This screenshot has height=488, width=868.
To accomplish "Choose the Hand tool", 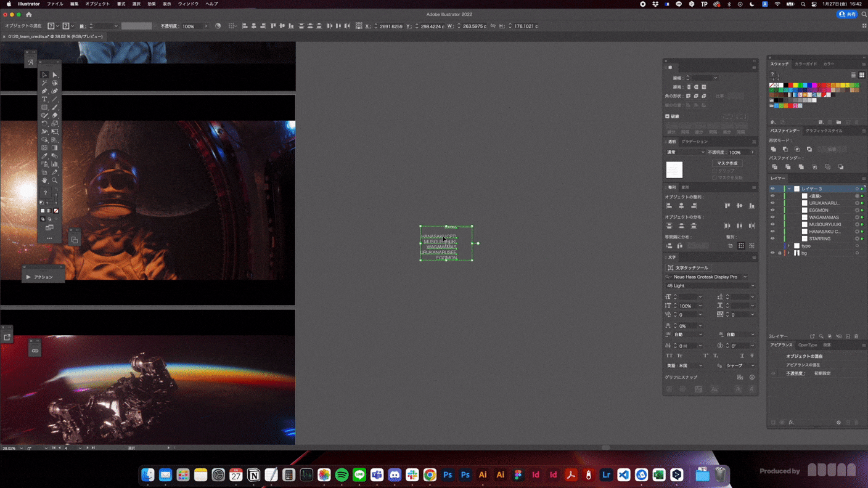I will (44, 181).
